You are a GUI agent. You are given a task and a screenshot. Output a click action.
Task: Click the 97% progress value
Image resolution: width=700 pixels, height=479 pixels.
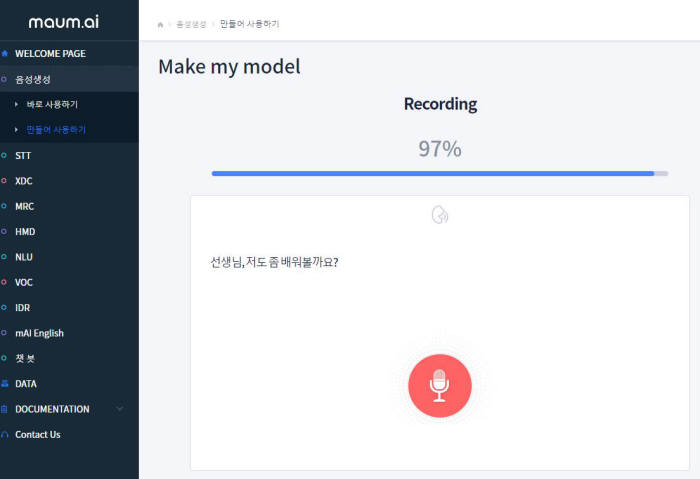tap(440, 149)
